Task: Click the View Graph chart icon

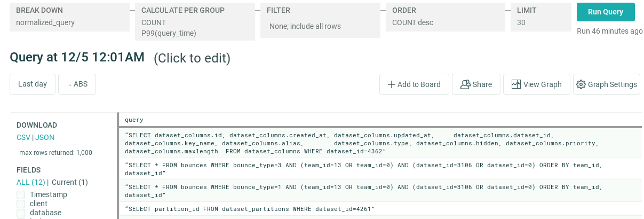Action: click(x=516, y=84)
